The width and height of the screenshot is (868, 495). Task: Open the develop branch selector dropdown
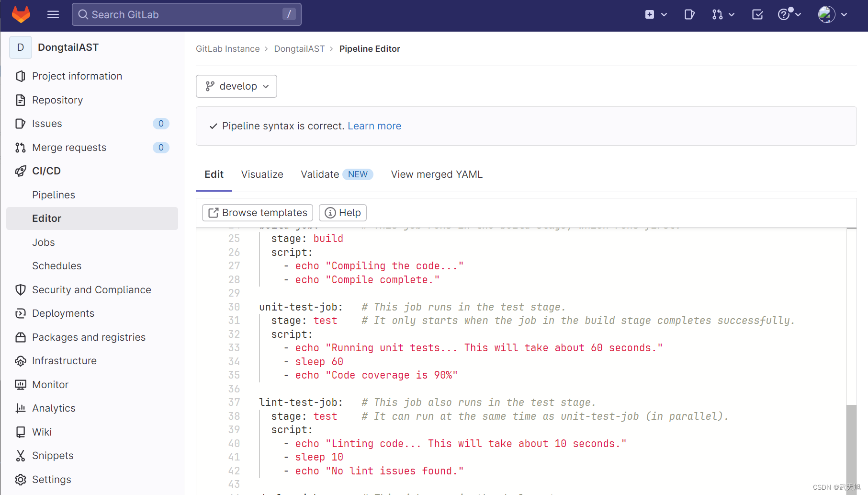coord(237,86)
